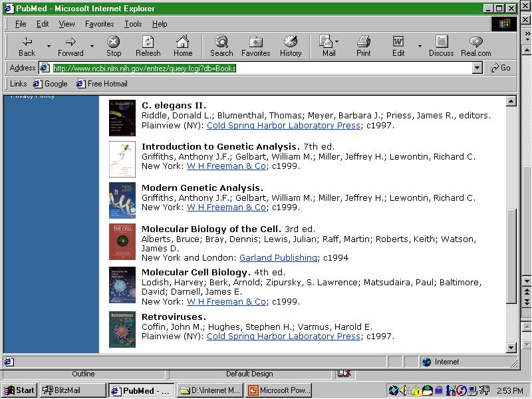
Task: Open the Favorites menu
Action: (x=99, y=24)
